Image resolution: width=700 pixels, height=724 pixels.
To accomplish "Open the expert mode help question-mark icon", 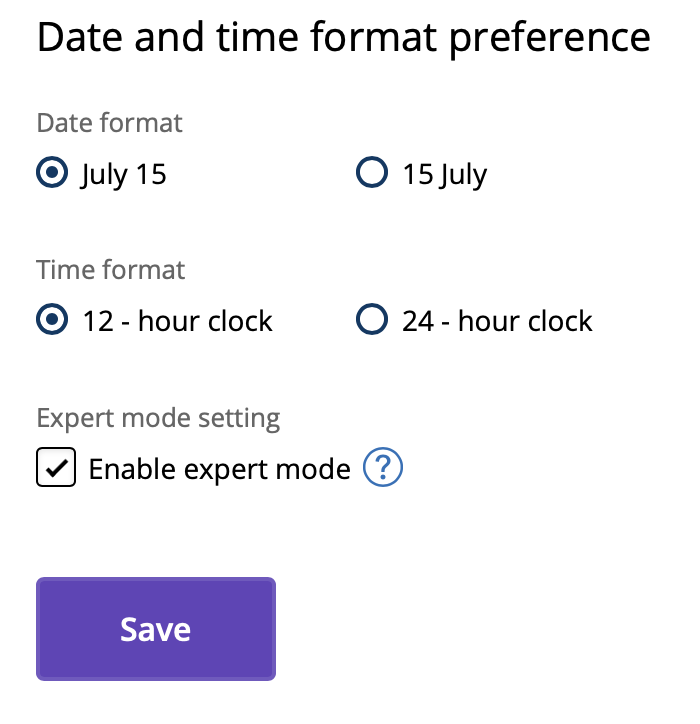I will point(383,467).
